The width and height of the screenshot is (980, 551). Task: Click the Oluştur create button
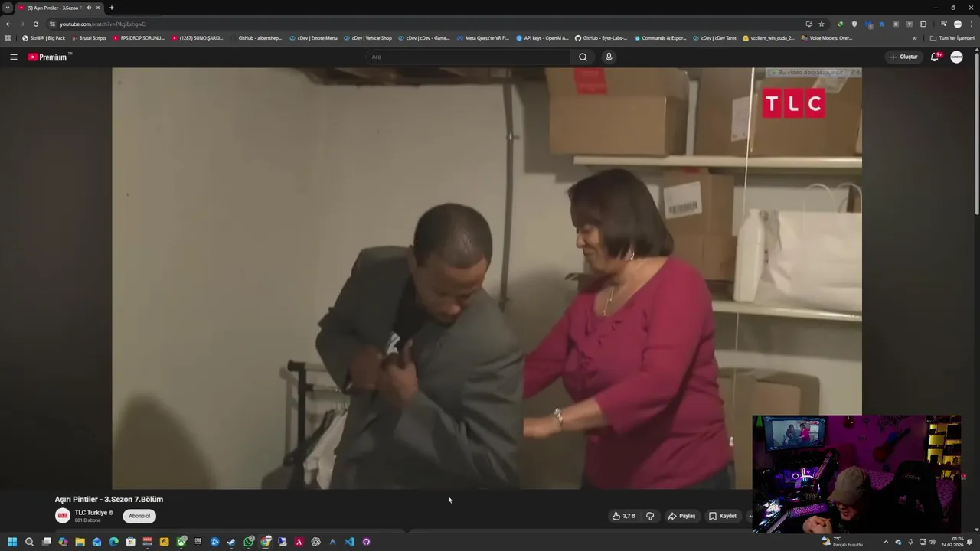(903, 57)
